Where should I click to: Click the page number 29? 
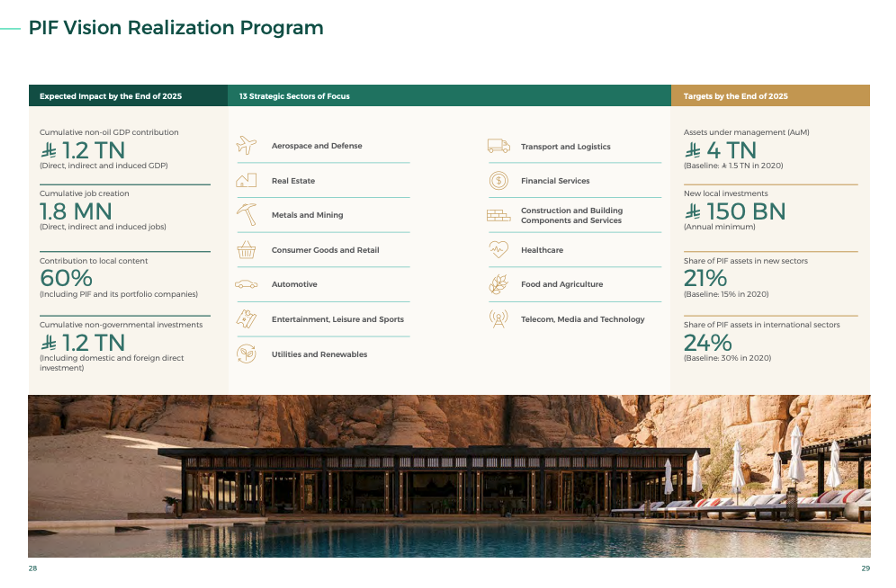(865, 568)
